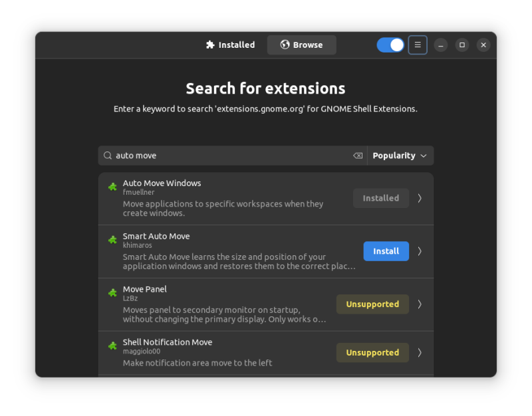Click description 'Make notification area move to the left'

[x=198, y=363]
